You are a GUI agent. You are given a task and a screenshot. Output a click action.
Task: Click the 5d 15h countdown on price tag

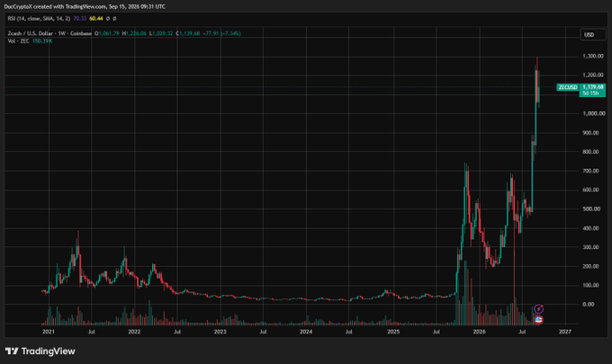[x=591, y=93]
